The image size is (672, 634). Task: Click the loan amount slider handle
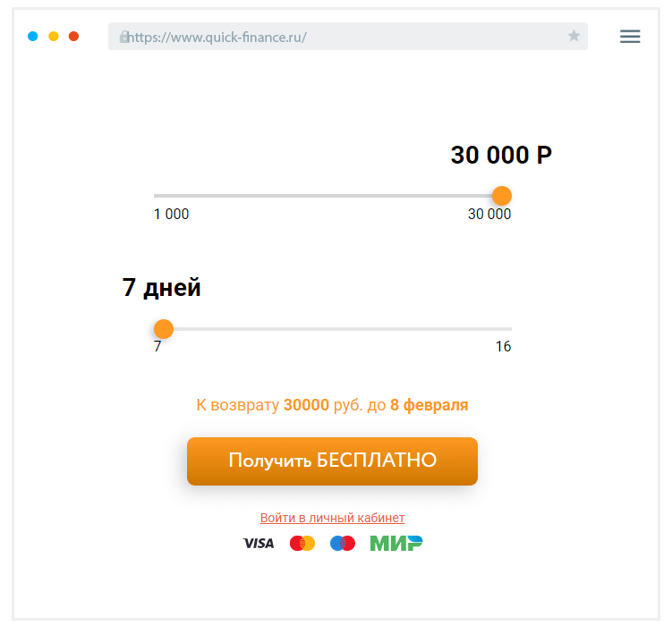pyautogui.click(x=502, y=196)
